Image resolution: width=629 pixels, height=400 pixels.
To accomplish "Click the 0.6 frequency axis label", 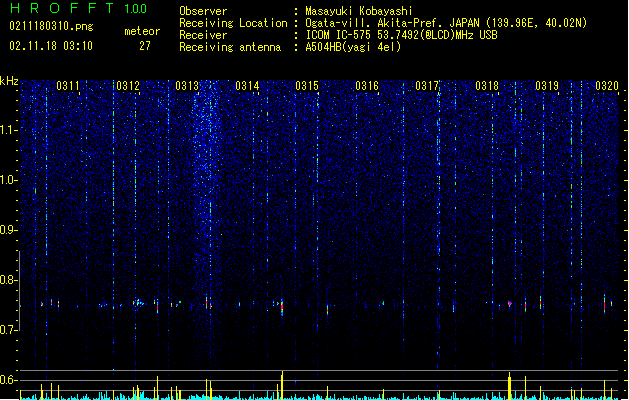I will pos(8,380).
